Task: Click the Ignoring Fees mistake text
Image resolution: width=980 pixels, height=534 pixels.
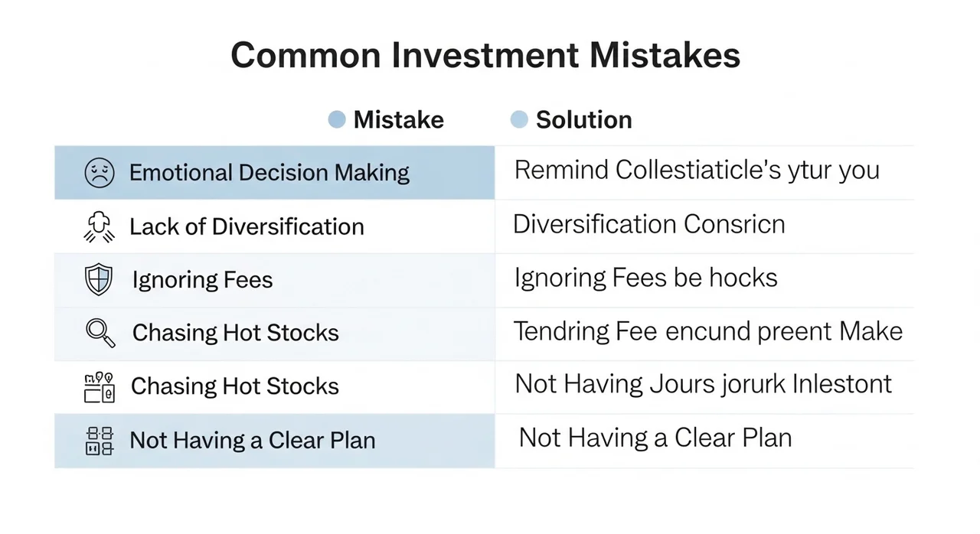Action: pyautogui.click(x=202, y=280)
